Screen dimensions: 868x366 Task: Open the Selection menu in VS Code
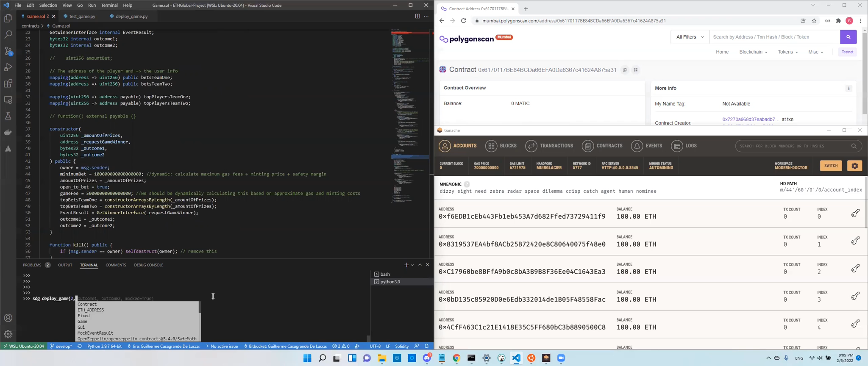click(48, 5)
